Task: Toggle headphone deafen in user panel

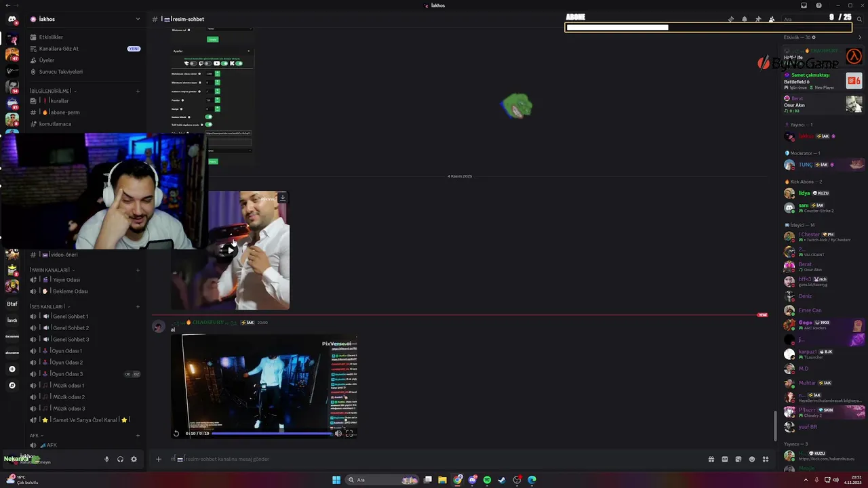Action: 120,459
